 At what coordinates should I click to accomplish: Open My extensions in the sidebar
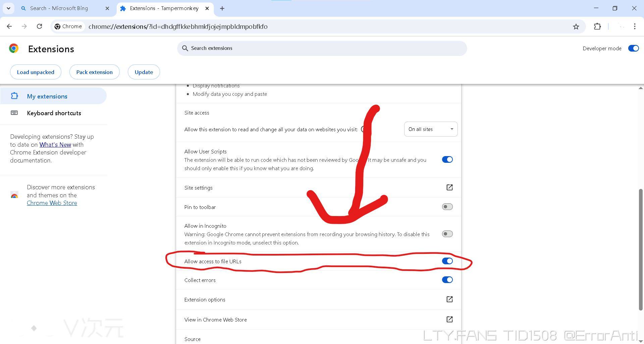click(53, 96)
